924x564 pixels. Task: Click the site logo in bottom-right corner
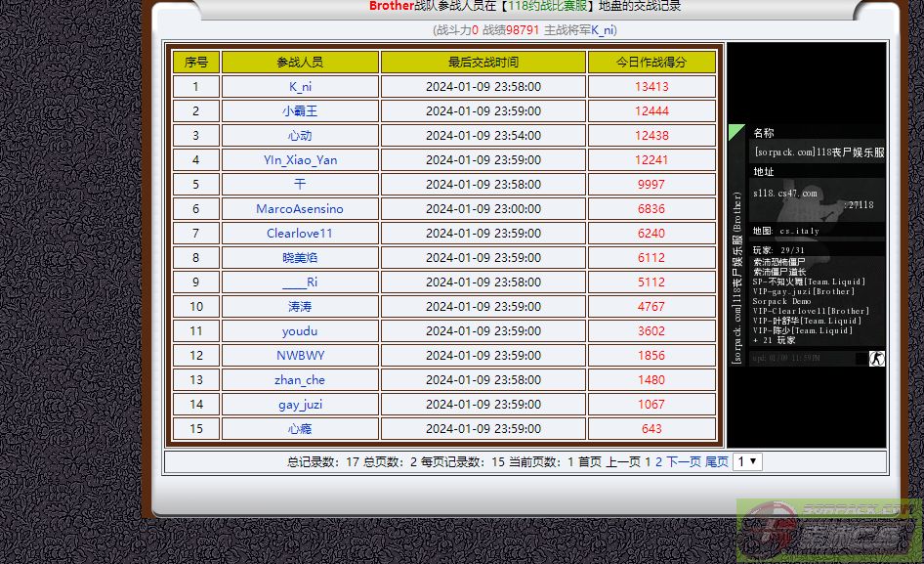[828, 530]
